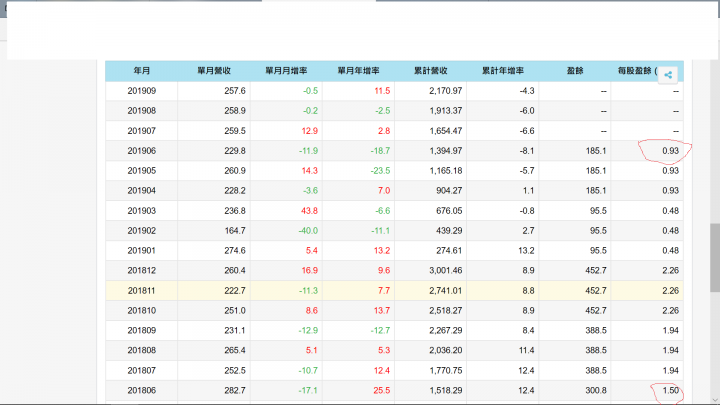This screenshot has height=405, width=720.
Task: Click the vertical scrollbar thumb
Action: tap(714, 257)
